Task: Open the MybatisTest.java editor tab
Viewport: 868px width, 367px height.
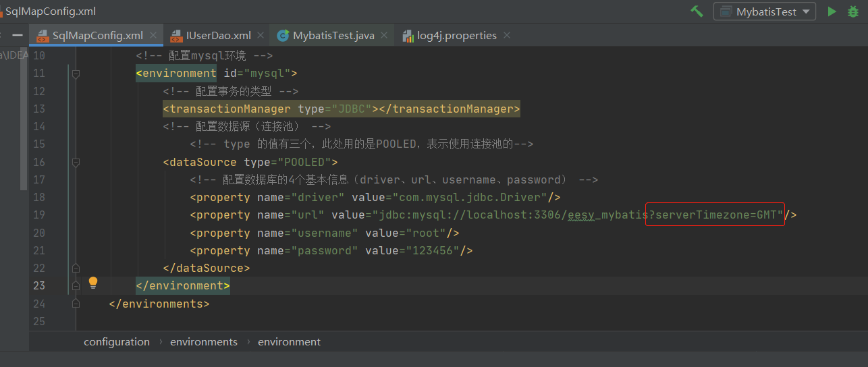Action: (x=333, y=35)
